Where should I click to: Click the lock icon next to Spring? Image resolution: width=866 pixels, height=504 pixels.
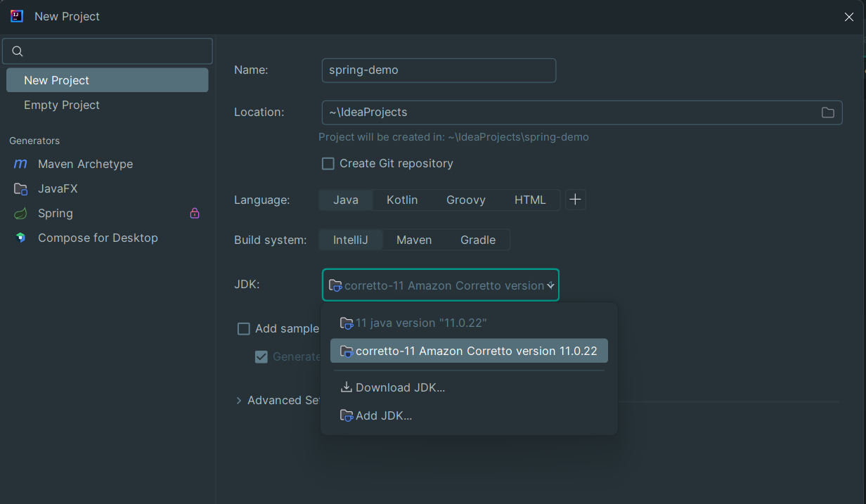coord(195,213)
